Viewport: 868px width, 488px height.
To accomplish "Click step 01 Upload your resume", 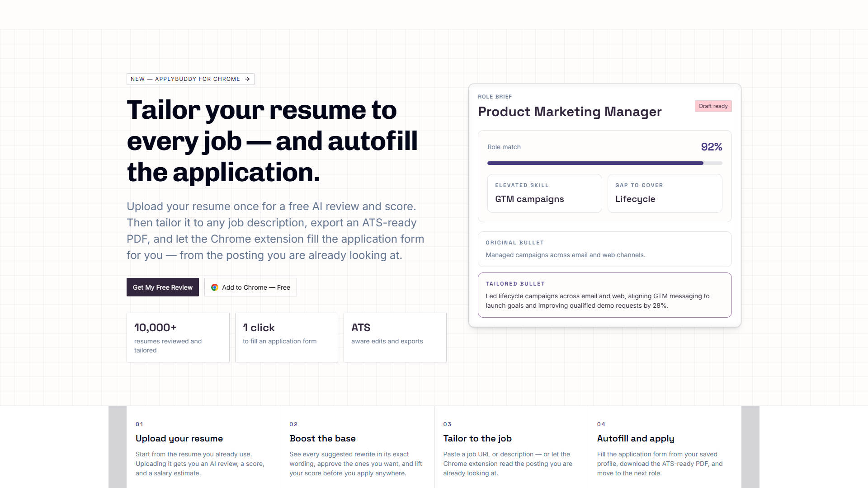I will (203, 447).
